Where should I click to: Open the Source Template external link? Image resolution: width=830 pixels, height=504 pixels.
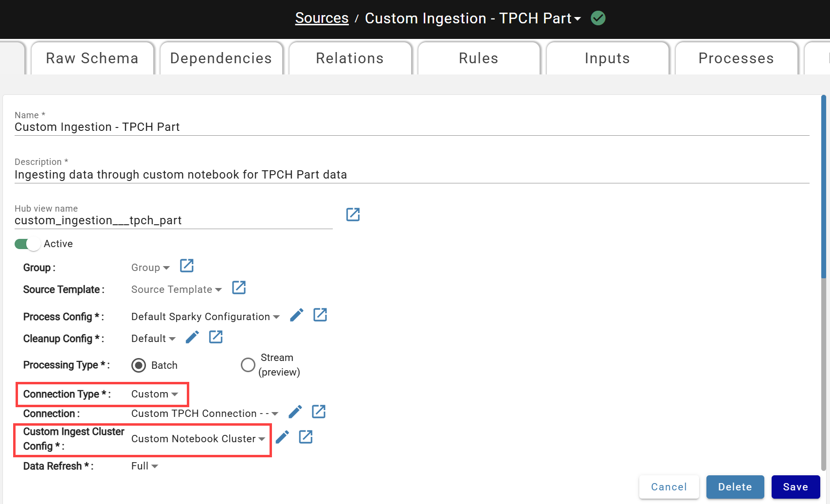[238, 288]
